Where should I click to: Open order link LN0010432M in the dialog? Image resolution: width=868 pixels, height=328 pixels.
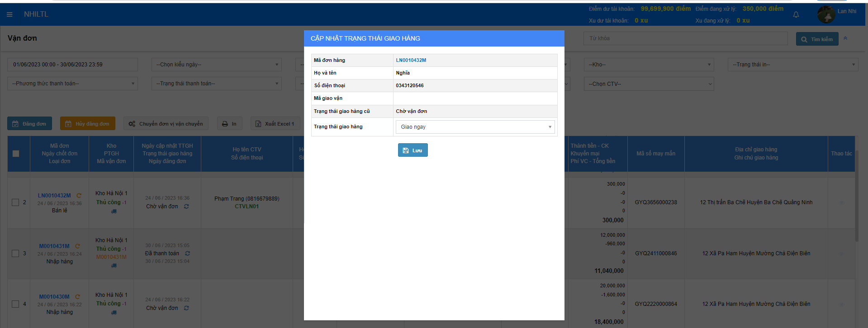tap(411, 60)
